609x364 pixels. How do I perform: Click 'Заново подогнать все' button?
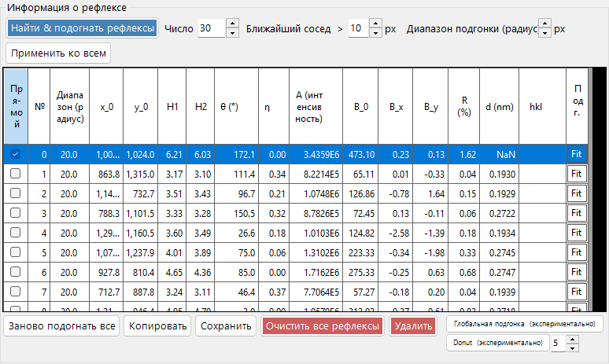click(x=61, y=326)
